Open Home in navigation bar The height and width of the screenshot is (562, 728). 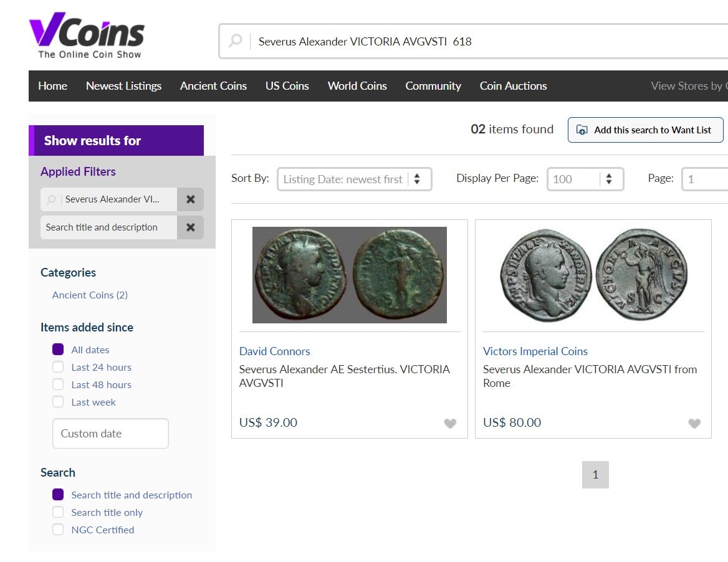pos(52,86)
